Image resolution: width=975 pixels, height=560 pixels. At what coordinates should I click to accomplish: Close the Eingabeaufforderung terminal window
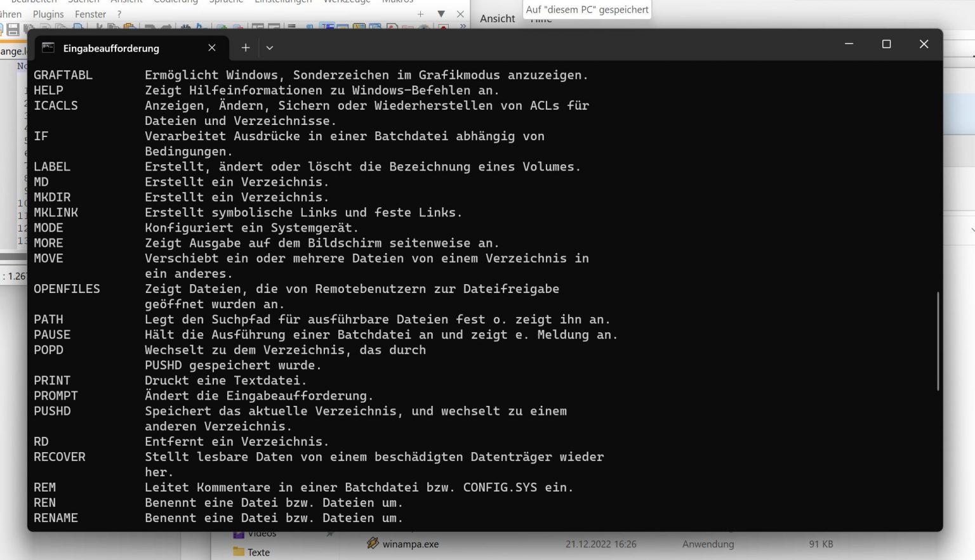[924, 44]
